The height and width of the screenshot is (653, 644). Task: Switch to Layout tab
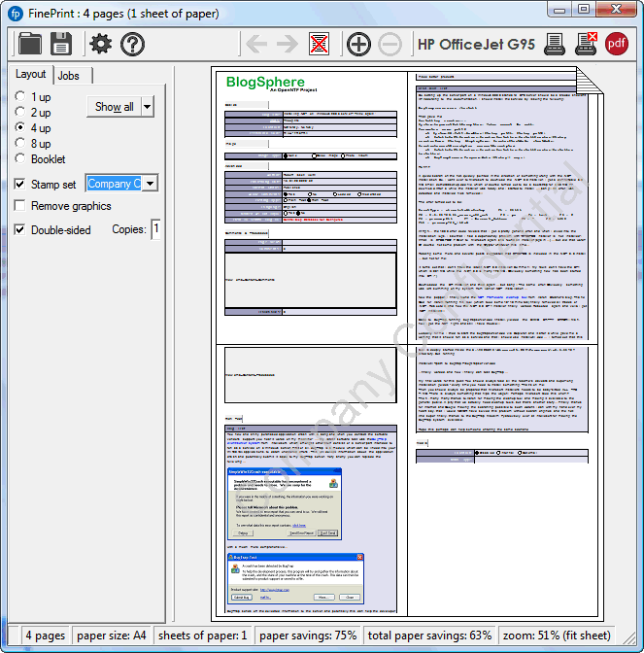(x=30, y=74)
